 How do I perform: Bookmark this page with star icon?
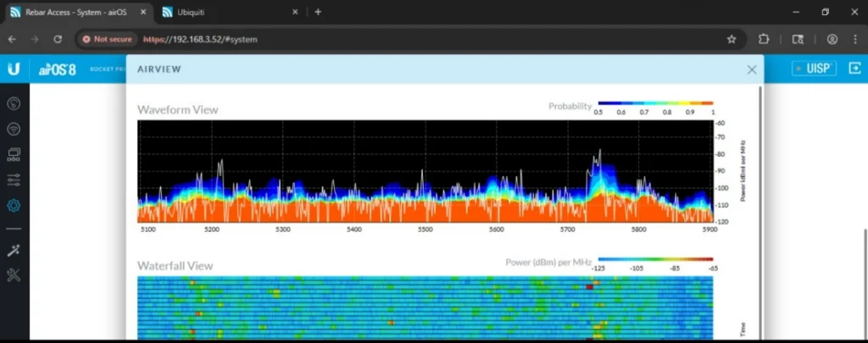pos(732,39)
